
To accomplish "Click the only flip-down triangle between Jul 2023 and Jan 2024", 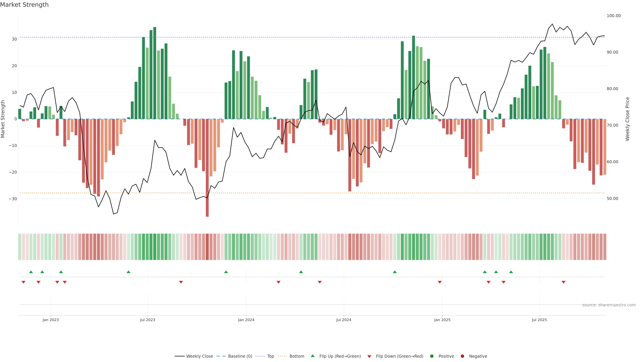I will 181,282.
